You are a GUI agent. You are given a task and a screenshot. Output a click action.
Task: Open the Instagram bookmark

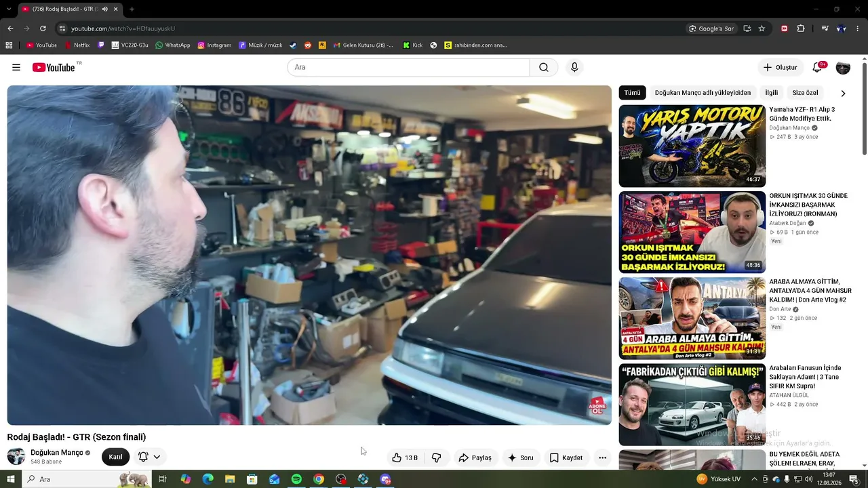[214, 45]
